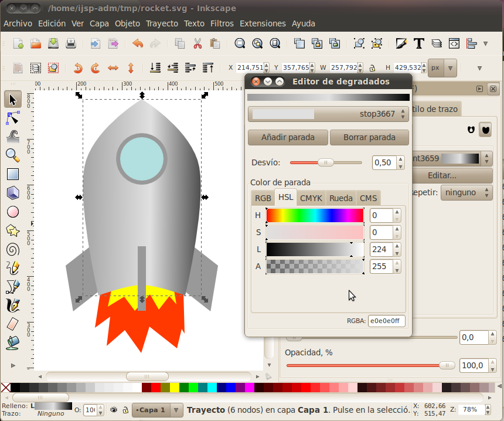Select evenodd fill rule
Image resolution: width=504 pixels, height=421 pixels.
[x=471, y=130]
